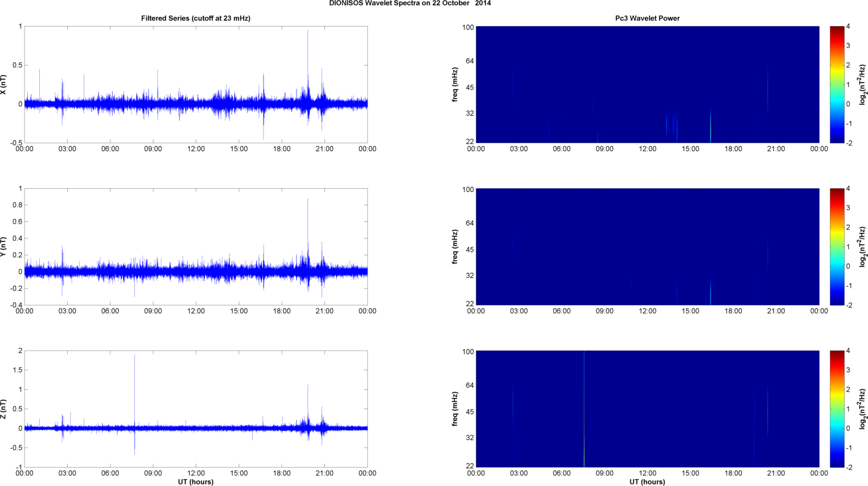
Task: Click the 'Pc3 Wavelet Power' heading
Action: coord(647,18)
